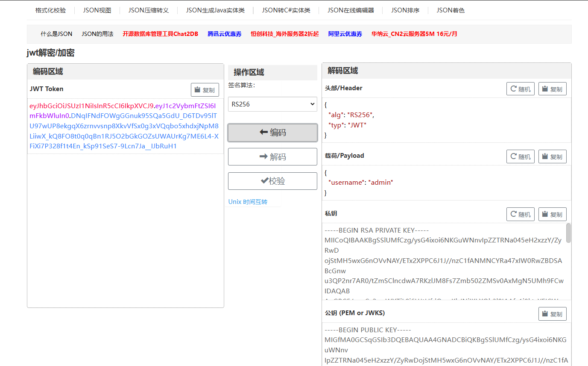Open the 什么是JSON link
This screenshot has width=588, height=366.
coord(56,34)
